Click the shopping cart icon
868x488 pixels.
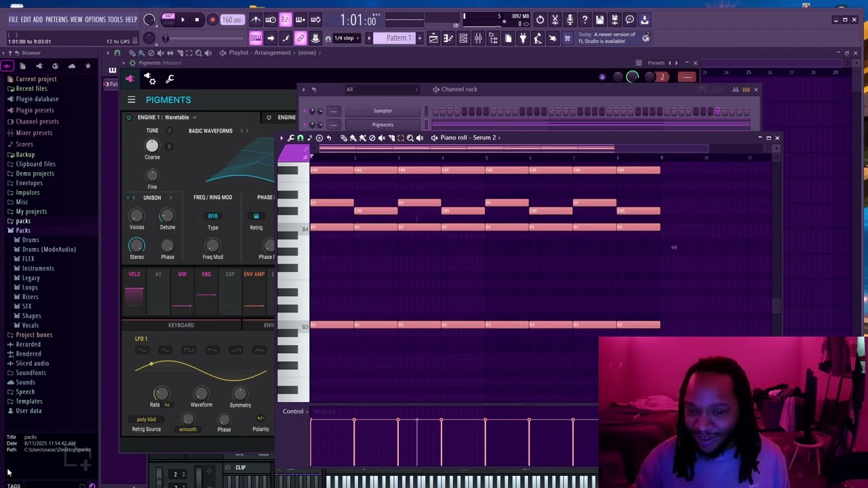coord(567,38)
